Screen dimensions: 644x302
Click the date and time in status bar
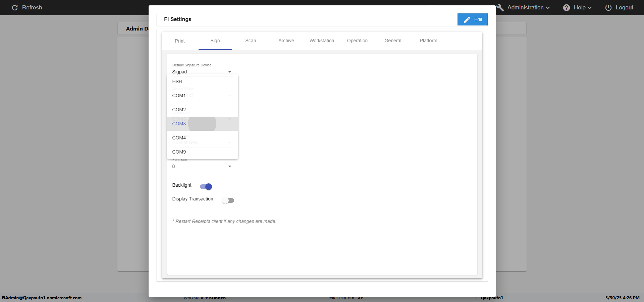point(622,298)
